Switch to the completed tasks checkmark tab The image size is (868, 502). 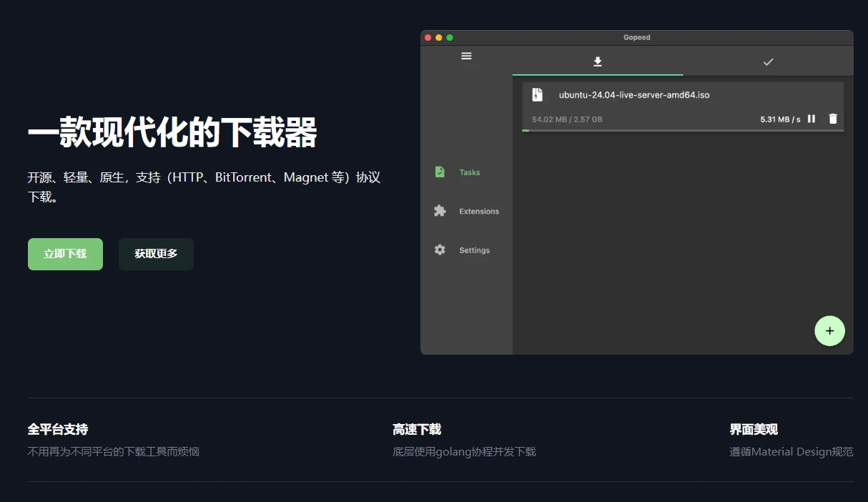768,61
